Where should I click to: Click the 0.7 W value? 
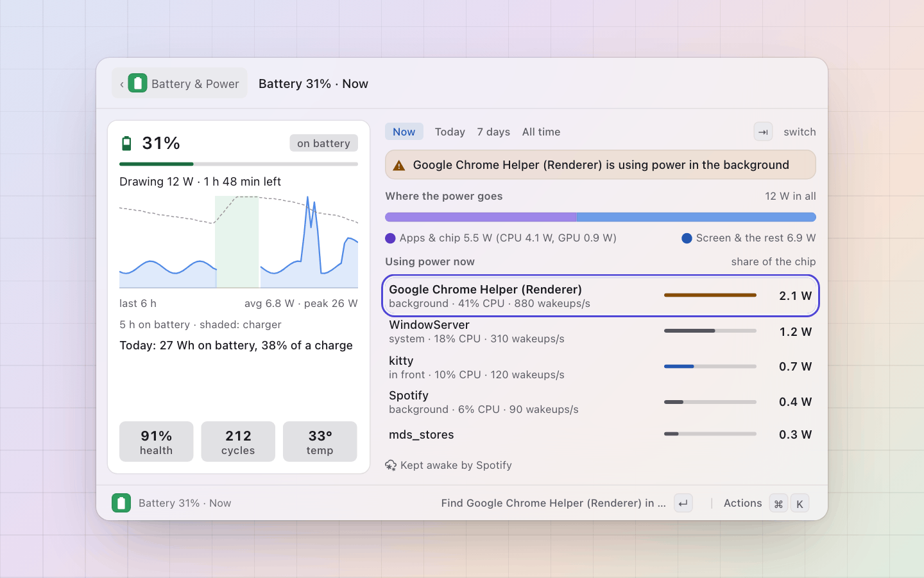coord(796,367)
